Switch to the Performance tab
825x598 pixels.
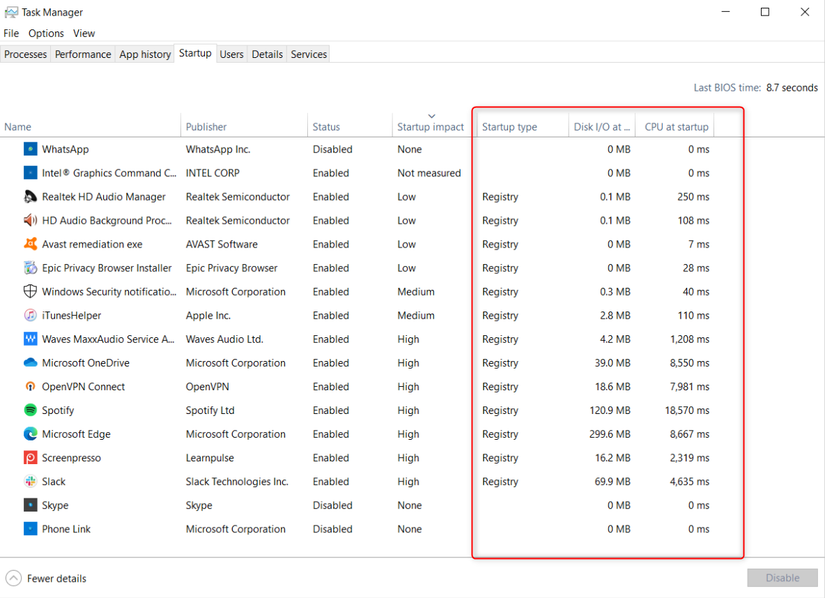[x=82, y=54]
